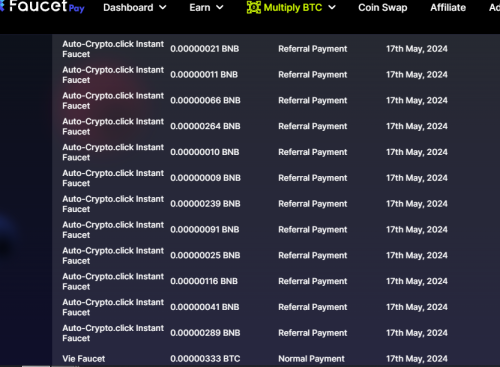Expand the Dashboard dropdown chevron
Viewport: 500px width, 367px height.
point(163,7)
